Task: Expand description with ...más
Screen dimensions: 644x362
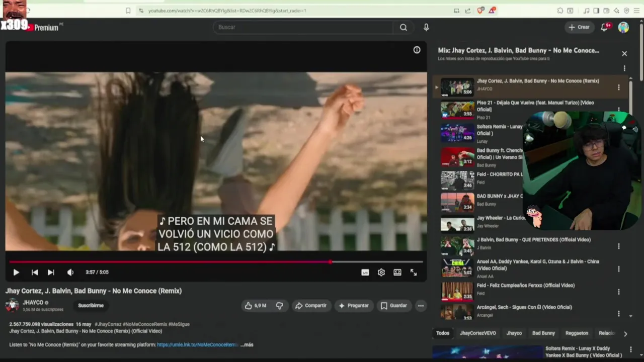Action: point(247,345)
